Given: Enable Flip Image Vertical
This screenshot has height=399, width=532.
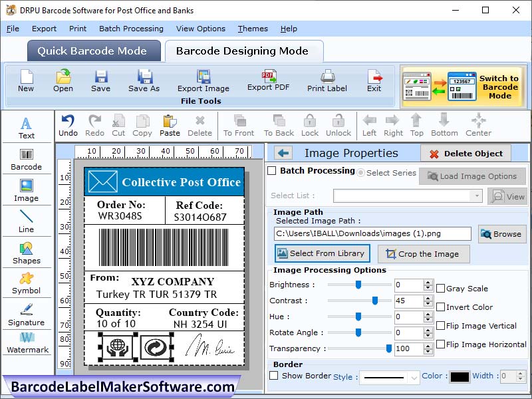Looking at the screenshot, I should 440,326.
